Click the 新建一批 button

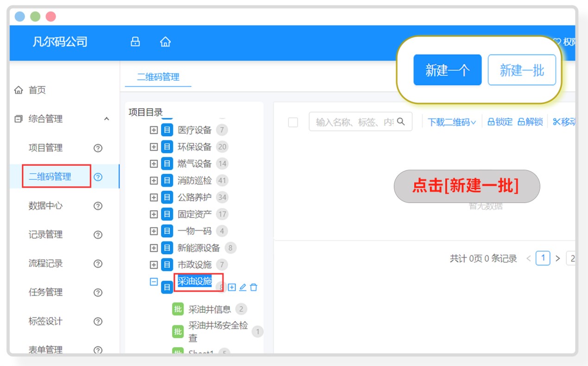point(522,70)
